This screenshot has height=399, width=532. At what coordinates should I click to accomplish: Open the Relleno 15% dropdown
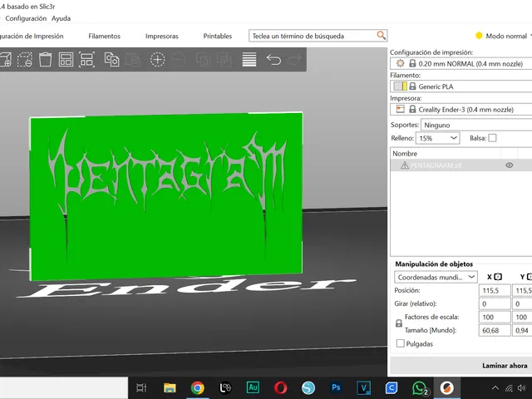click(x=438, y=138)
